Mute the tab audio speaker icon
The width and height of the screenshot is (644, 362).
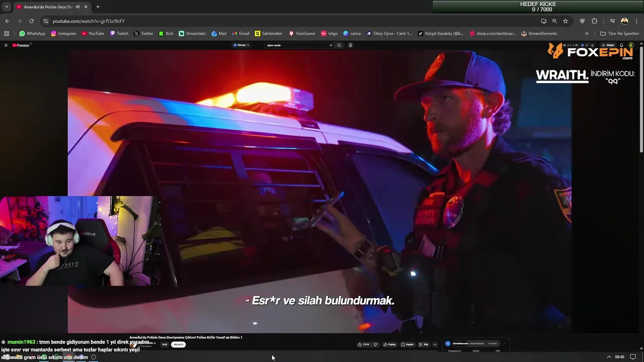point(77,7)
